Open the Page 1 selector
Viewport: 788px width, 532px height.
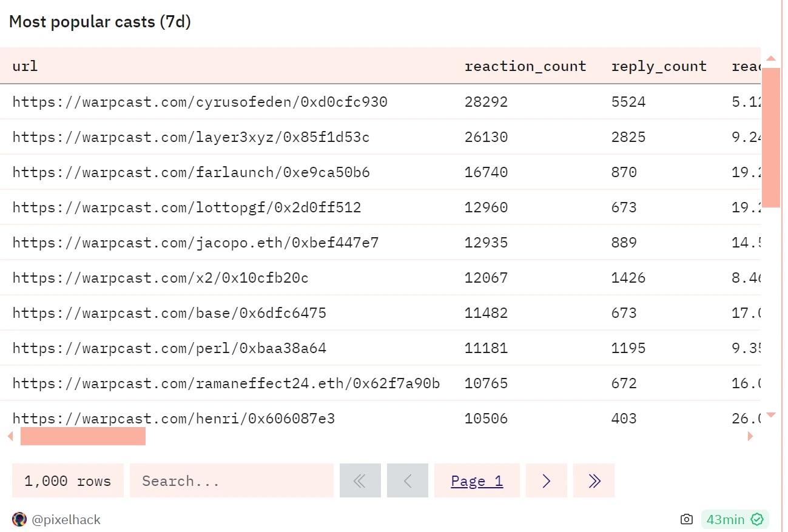pos(477,481)
